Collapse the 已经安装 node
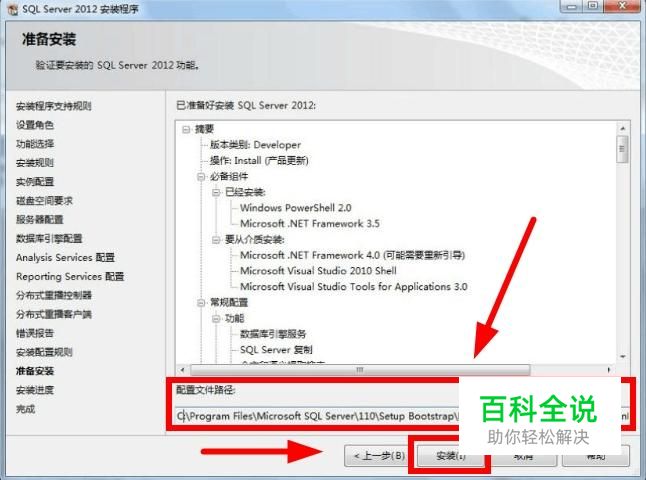Viewport: 646px width, 480px height. coord(216,192)
